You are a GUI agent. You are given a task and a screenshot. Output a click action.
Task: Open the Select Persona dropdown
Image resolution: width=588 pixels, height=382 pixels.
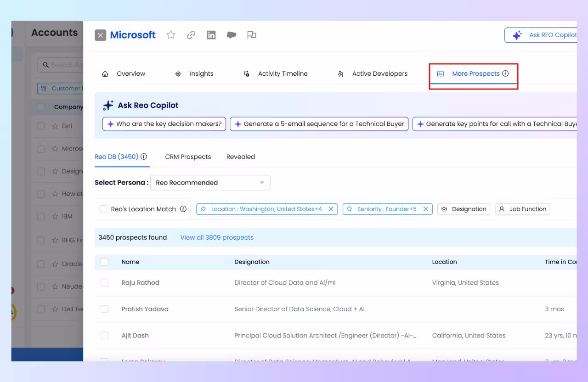tap(210, 183)
